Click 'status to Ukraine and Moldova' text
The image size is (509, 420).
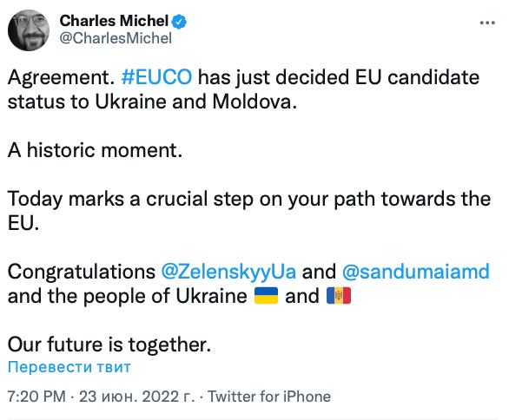[152, 102]
